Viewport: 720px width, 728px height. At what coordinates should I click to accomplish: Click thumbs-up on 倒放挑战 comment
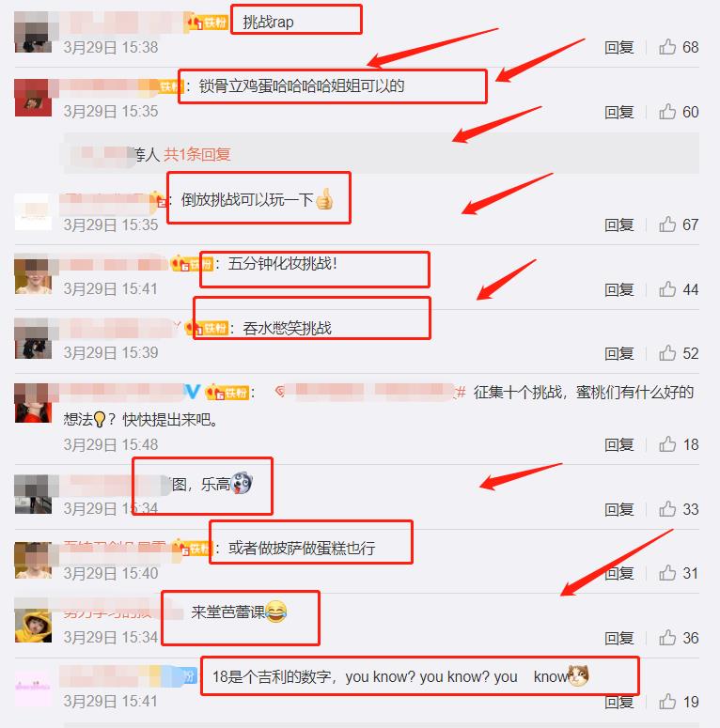[x=667, y=225]
